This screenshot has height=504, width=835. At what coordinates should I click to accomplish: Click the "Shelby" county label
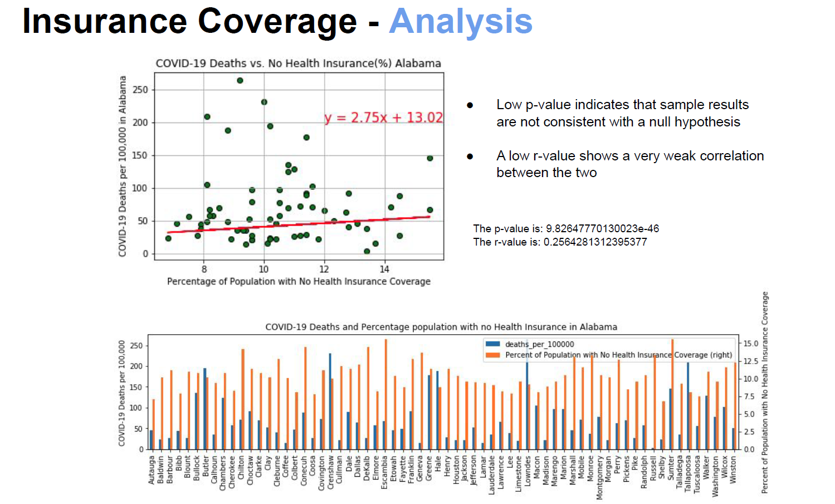tap(662, 467)
